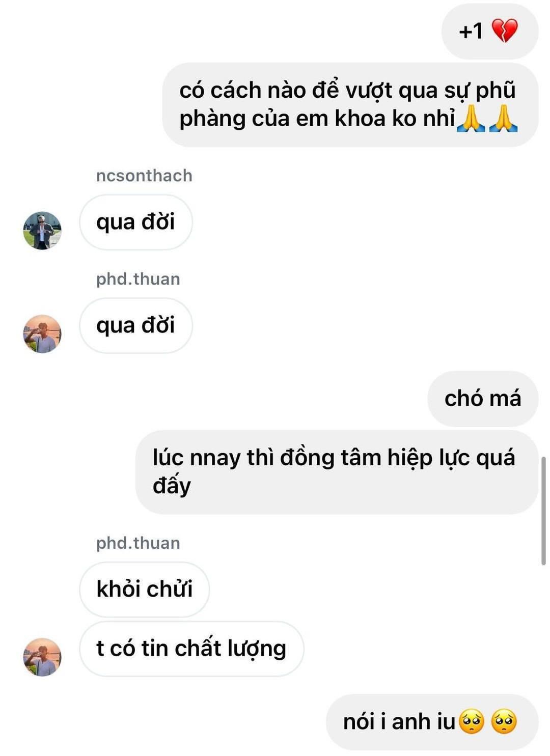The height and width of the screenshot is (756, 550).
Task: Select the message 'có cách nào để vượt qua'
Action: [x=350, y=105]
